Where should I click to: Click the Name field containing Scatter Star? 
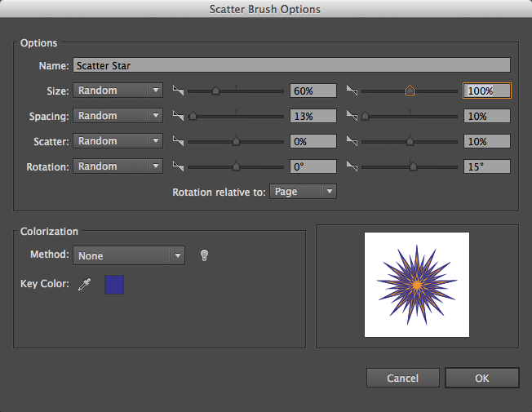pyautogui.click(x=291, y=65)
